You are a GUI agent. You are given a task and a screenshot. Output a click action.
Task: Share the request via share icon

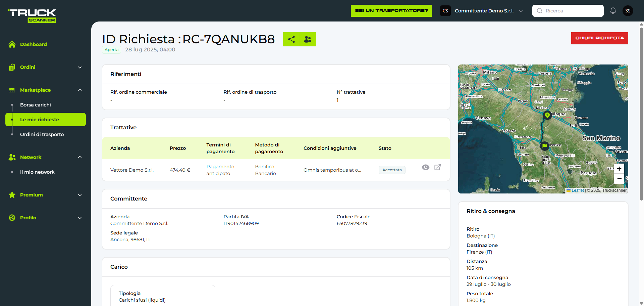coord(291,39)
